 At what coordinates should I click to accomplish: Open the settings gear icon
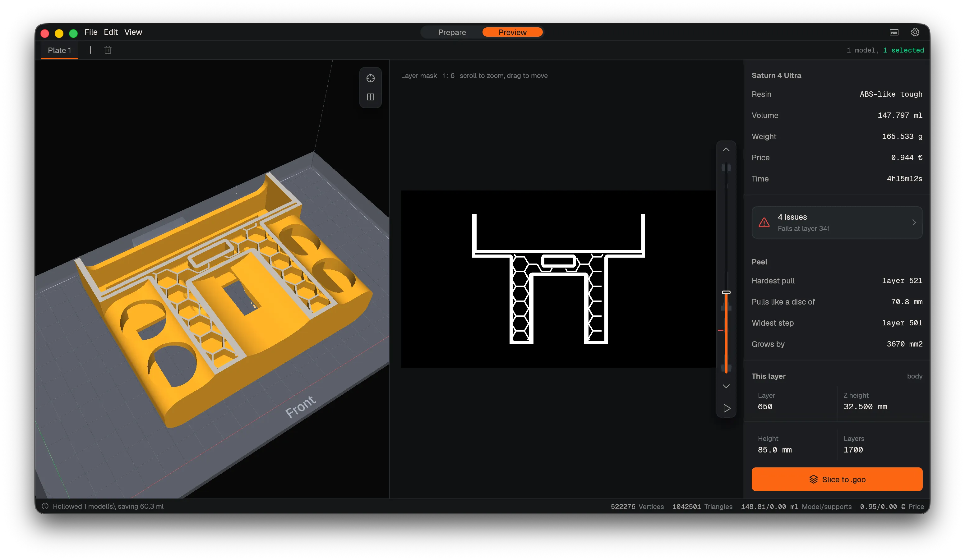click(x=915, y=33)
